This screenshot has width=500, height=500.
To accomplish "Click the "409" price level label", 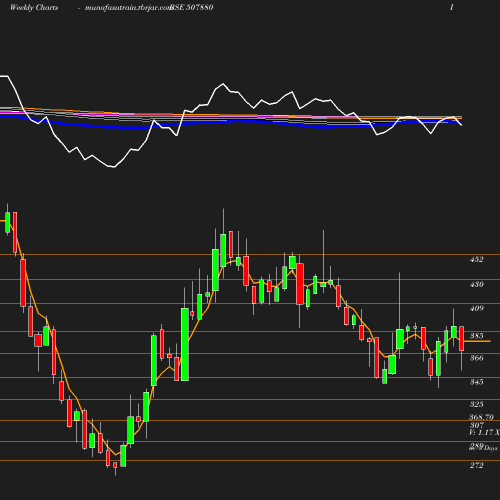I will [x=477, y=308].
